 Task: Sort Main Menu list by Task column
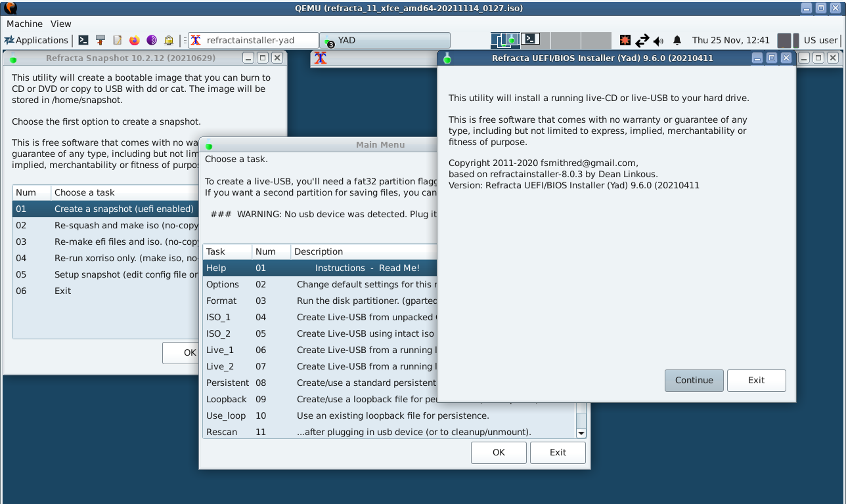point(227,251)
